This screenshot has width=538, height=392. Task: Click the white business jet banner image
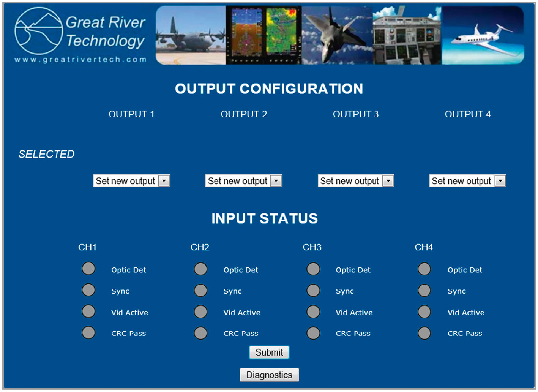[x=483, y=35]
